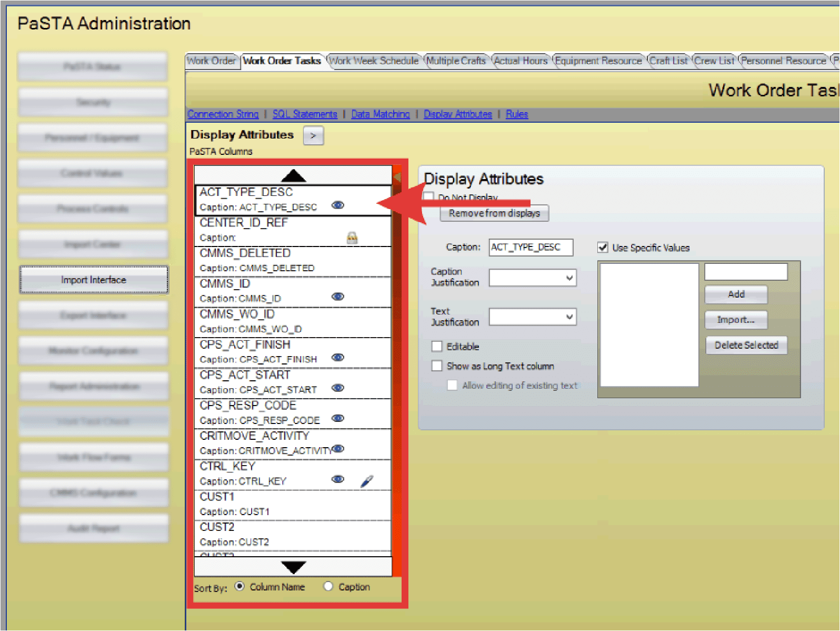840x631 pixels.
Task: Click the Remove from displays button
Action: click(x=494, y=213)
